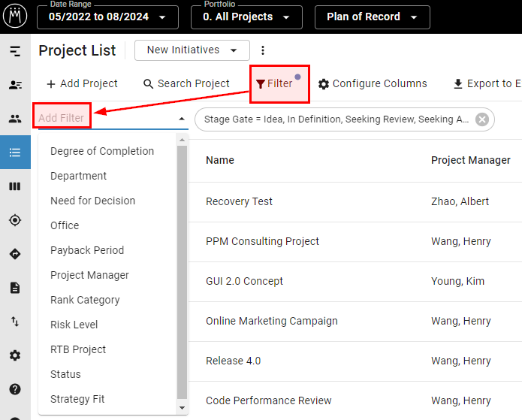Click Search Project
The width and height of the screenshot is (522, 420).
coord(186,83)
